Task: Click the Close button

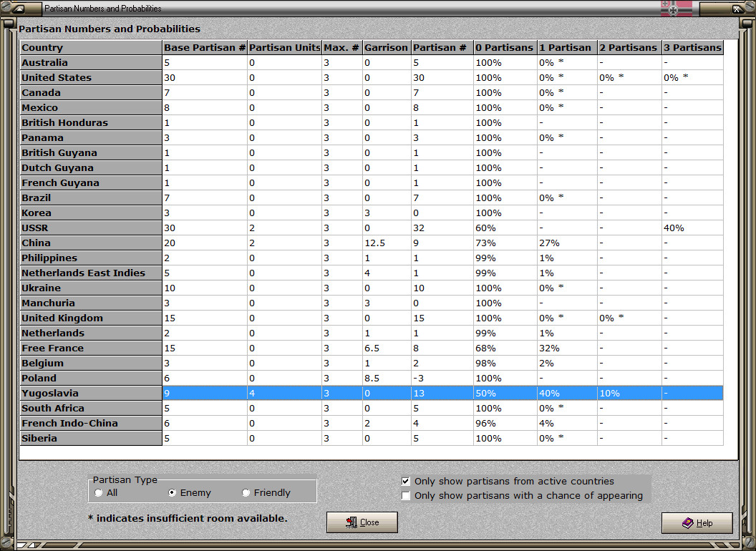Action: click(362, 522)
